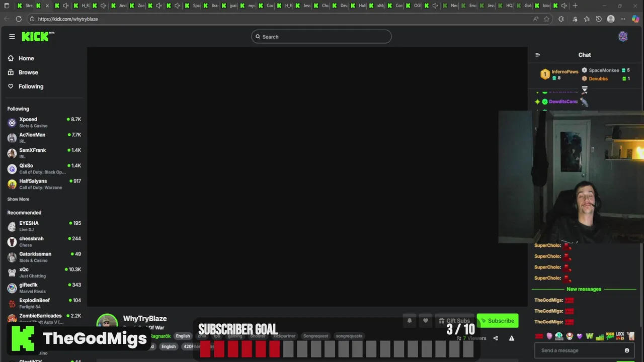Image resolution: width=644 pixels, height=362 pixels.
Task: Open Following in sidebar
Action: (31, 86)
